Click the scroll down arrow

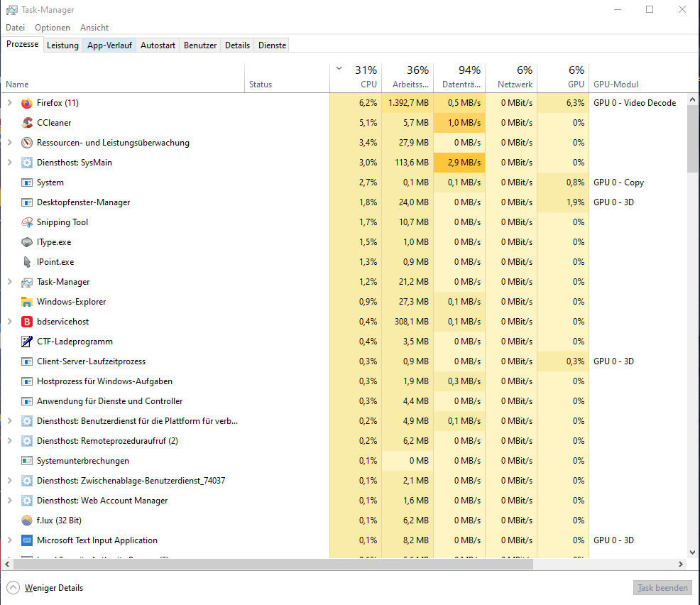click(692, 552)
